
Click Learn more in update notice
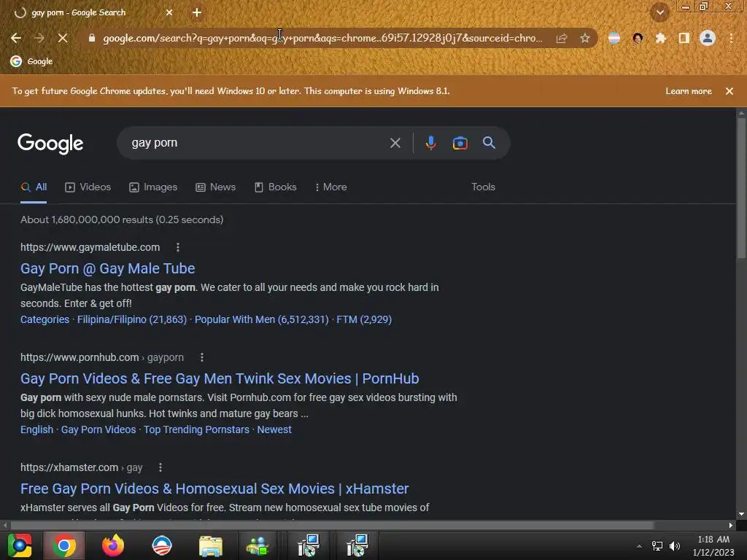(x=689, y=91)
